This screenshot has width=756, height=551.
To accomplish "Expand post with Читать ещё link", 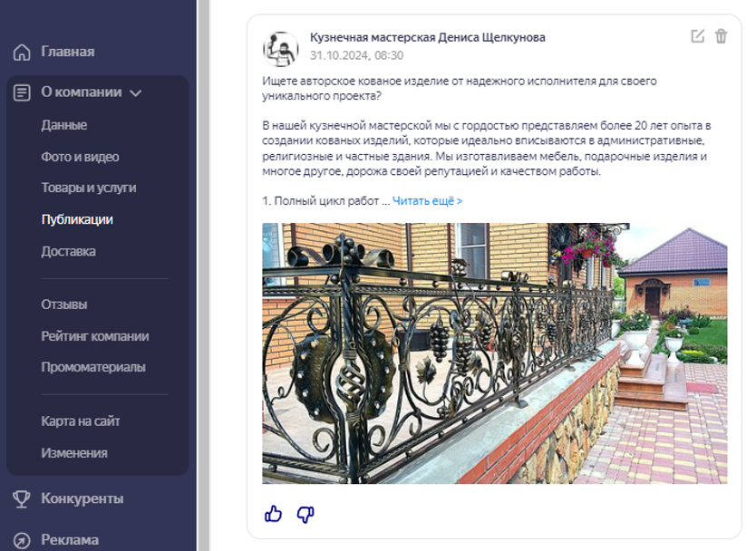I will pyautogui.click(x=427, y=201).
